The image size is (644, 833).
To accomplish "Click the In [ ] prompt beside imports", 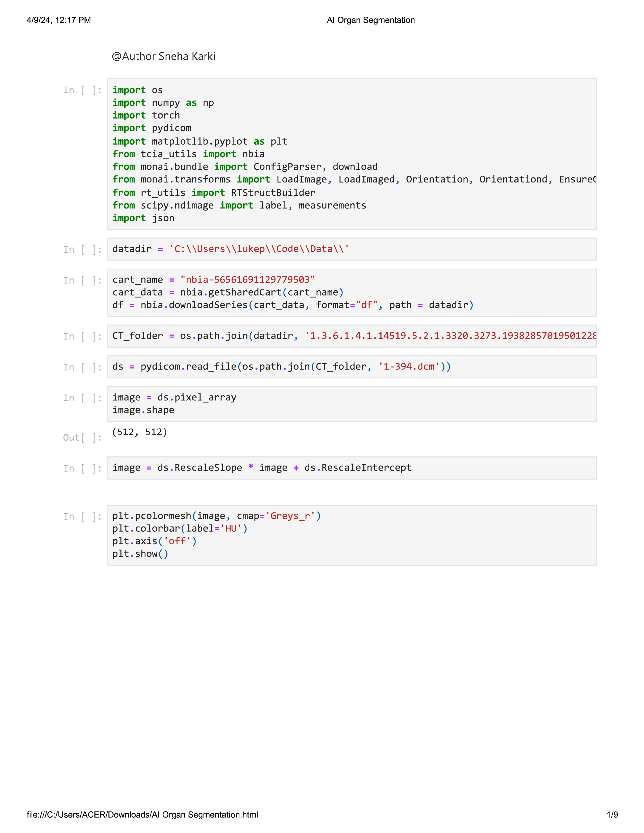I will 82,90.
